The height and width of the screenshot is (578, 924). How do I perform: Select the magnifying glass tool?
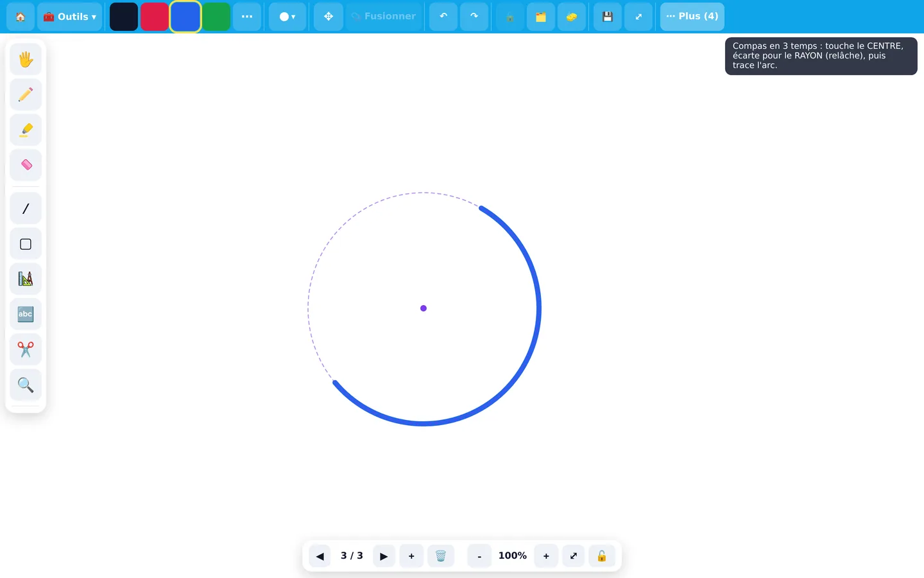click(x=26, y=385)
